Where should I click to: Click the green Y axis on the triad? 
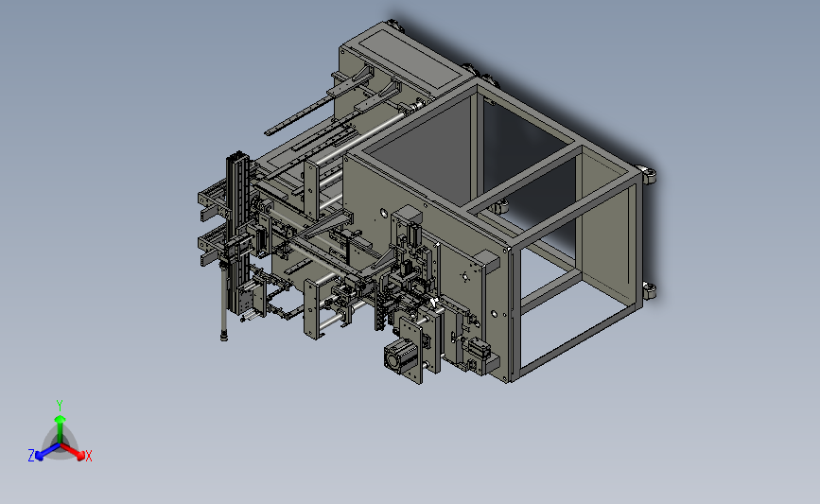tap(60, 429)
